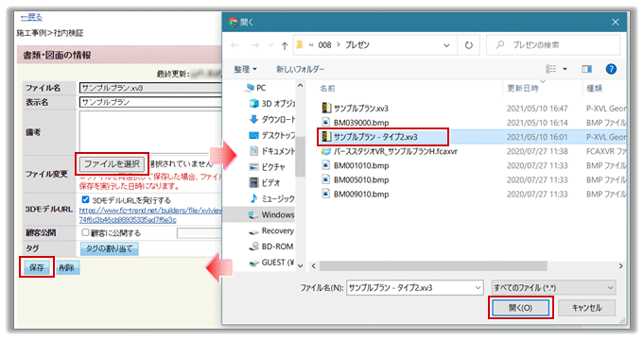Close the 開く file dialog
644x340 pixels.
(x=615, y=22)
